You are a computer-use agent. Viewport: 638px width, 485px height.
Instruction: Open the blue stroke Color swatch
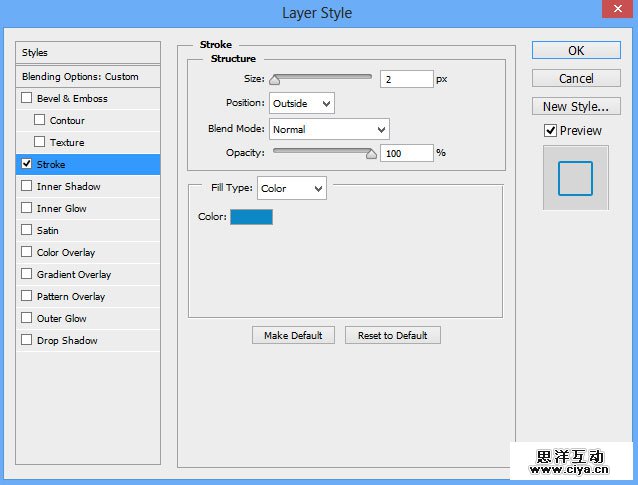point(251,217)
